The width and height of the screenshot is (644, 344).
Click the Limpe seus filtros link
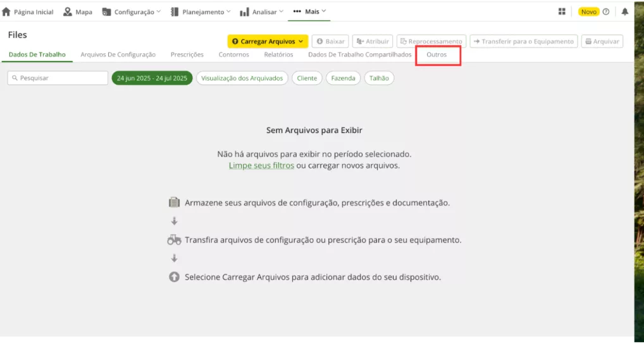tap(261, 165)
